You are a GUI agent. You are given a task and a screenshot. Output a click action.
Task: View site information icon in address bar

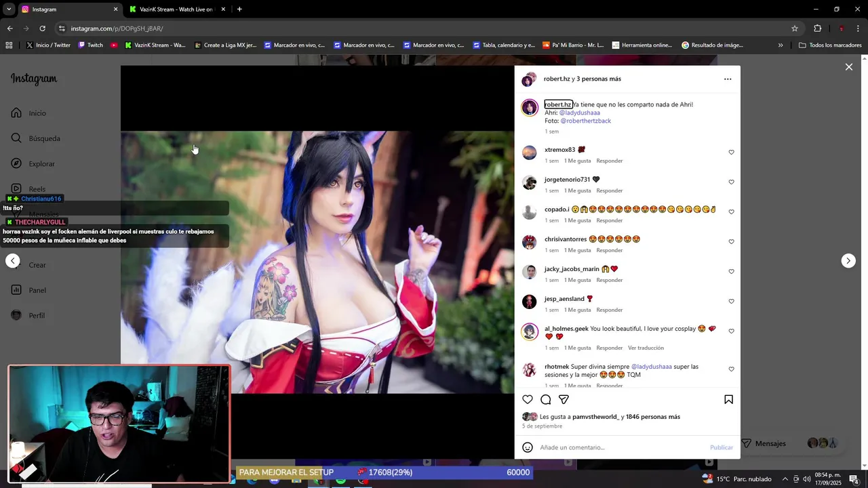coord(62,28)
